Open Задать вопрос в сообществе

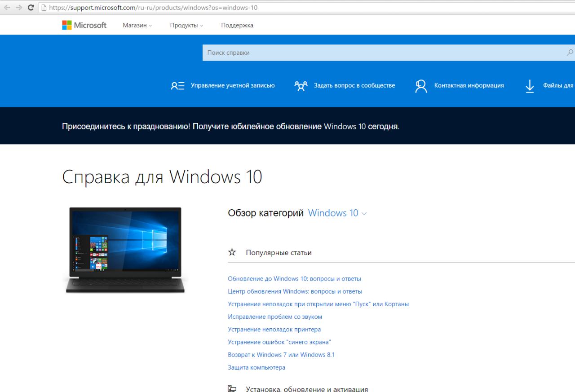coord(354,85)
